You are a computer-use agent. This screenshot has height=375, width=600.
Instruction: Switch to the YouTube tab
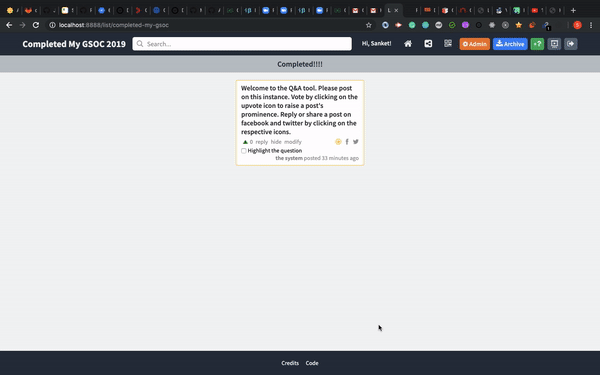click(x=535, y=10)
